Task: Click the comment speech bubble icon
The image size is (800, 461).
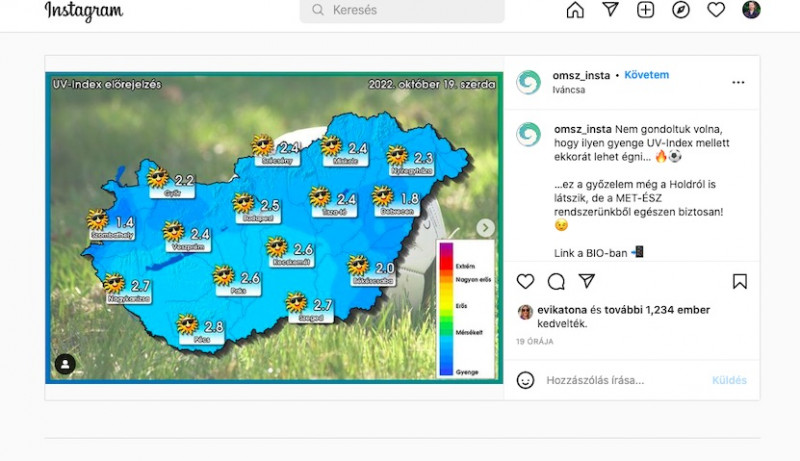Action: tap(556, 281)
